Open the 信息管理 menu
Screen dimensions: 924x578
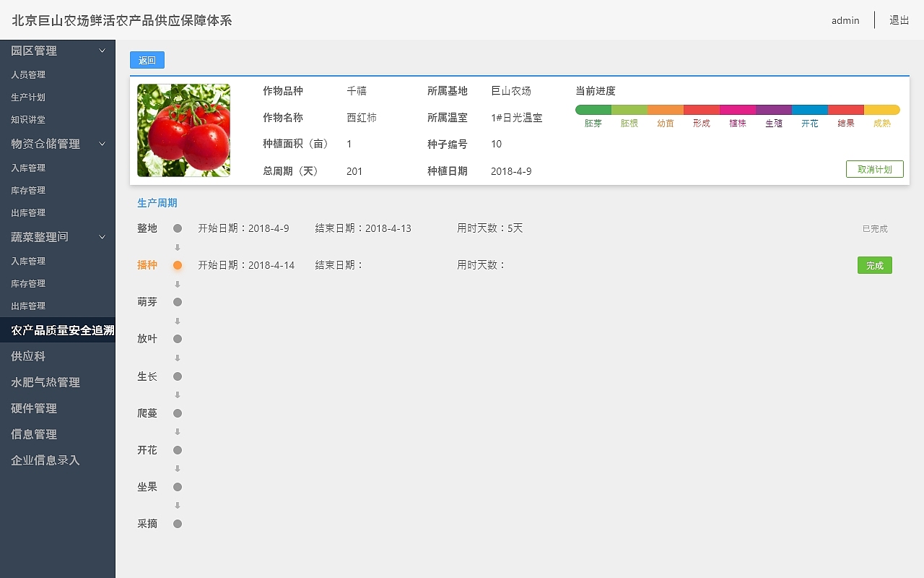click(34, 434)
